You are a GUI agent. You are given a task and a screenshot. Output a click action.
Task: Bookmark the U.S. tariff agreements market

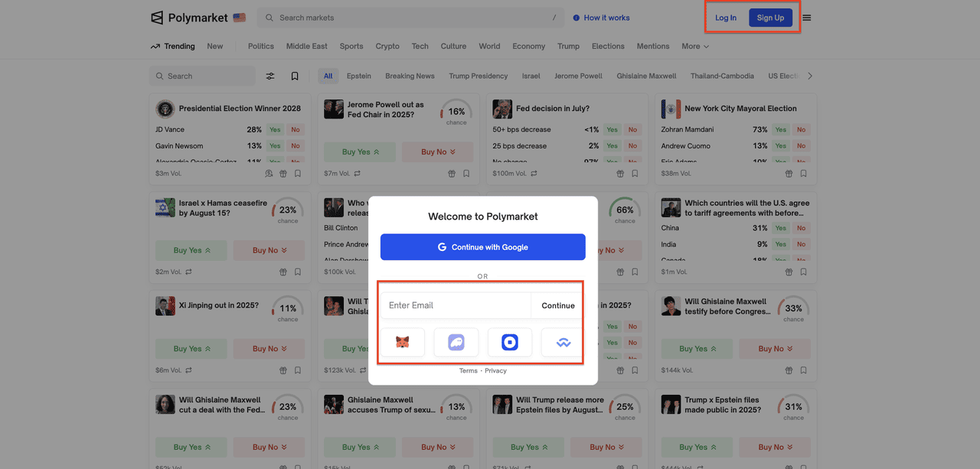tap(803, 272)
